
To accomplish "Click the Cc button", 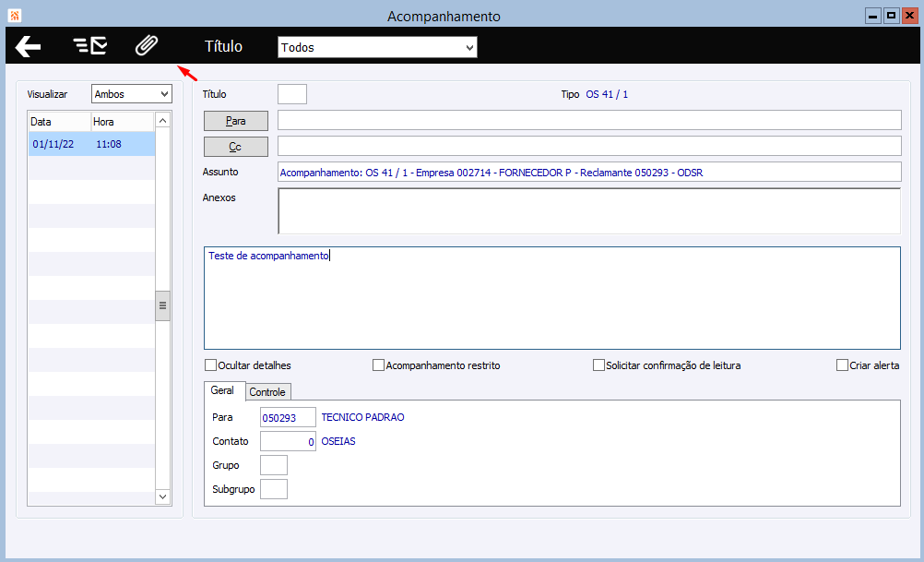I will point(236,147).
